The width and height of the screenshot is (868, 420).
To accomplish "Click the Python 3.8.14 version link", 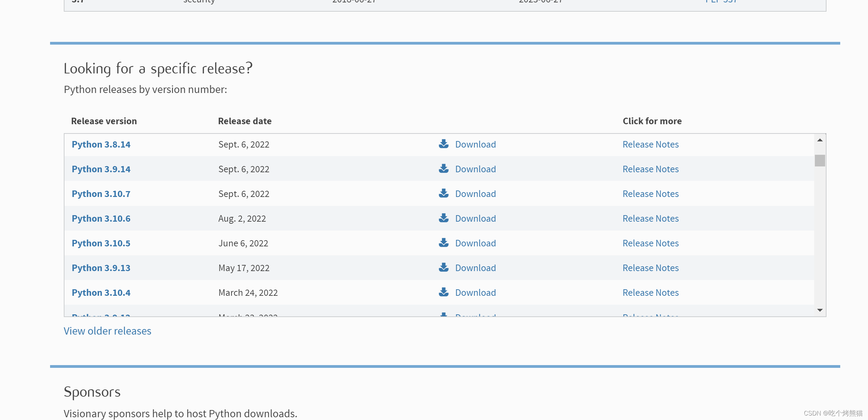I will click(101, 144).
